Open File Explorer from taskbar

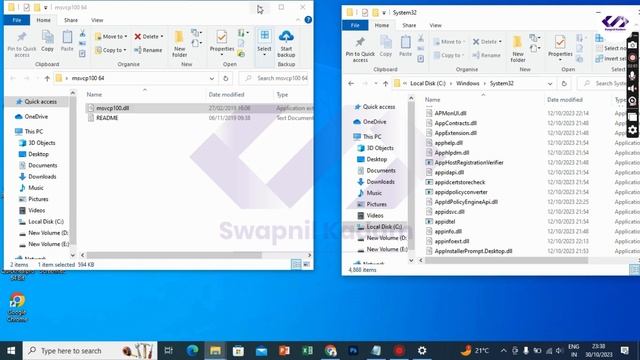click(215, 351)
